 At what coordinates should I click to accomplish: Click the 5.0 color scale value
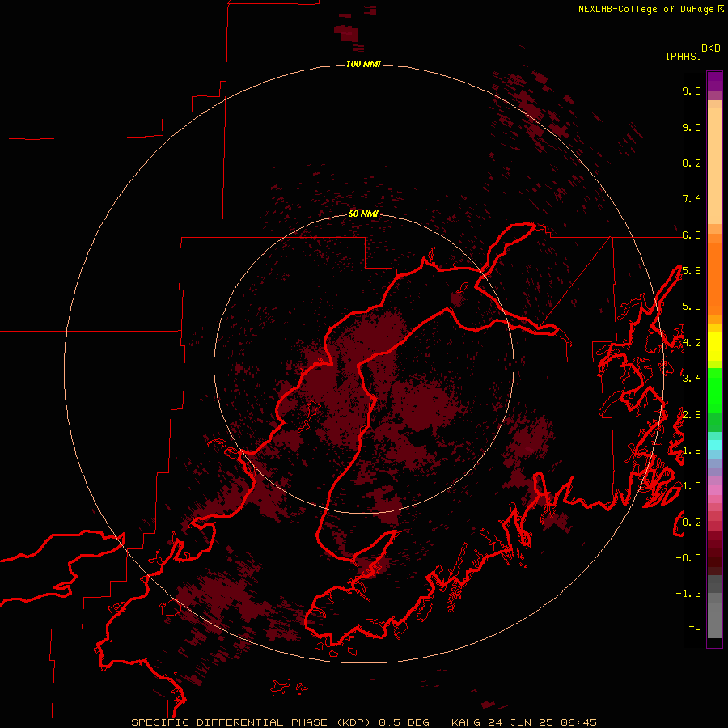(x=692, y=307)
